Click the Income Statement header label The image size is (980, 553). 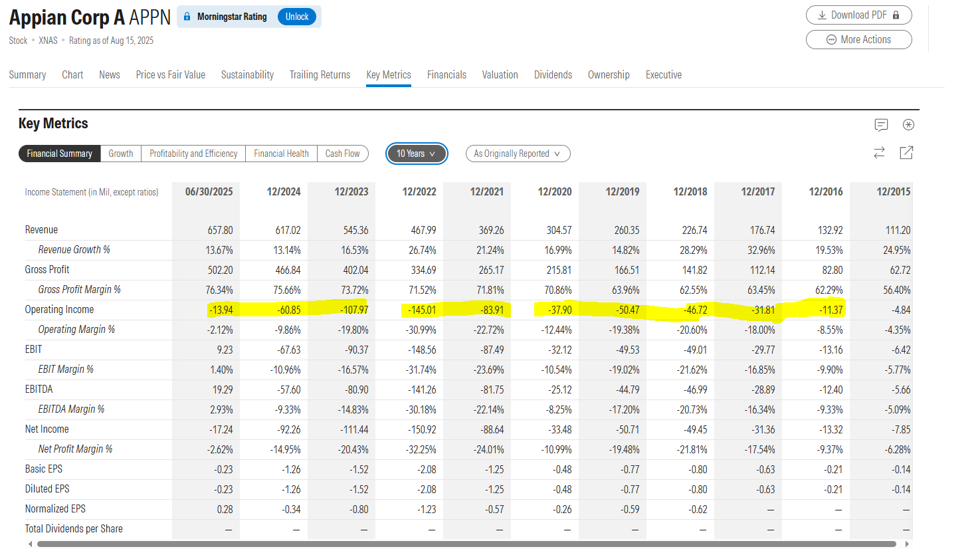[92, 192]
